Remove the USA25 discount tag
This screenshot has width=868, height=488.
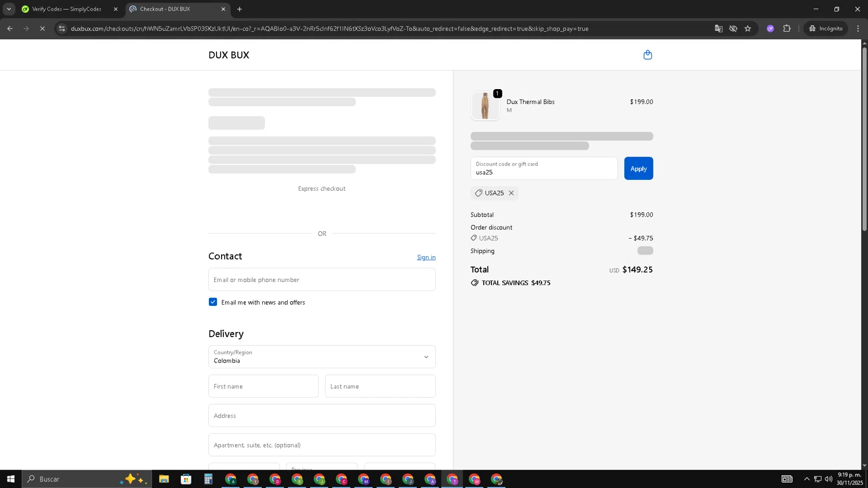(511, 193)
